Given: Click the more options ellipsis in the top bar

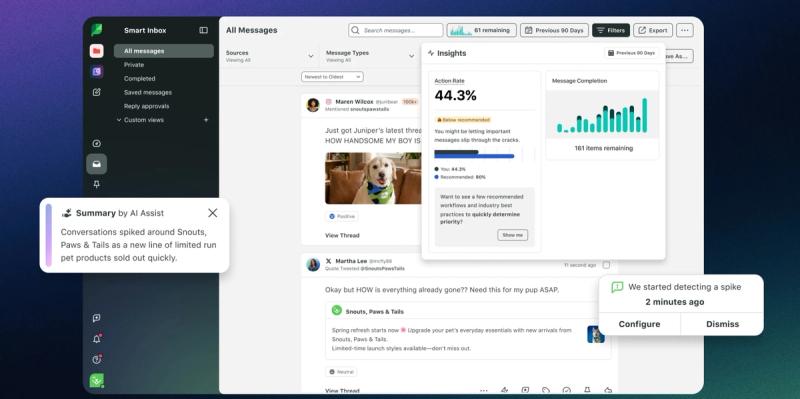Looking at the screenshot, I should pos(685,30).
